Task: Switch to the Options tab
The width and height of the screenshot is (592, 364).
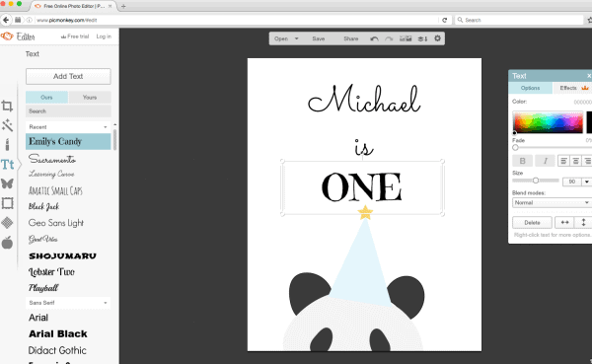Action: click(530, 88)
